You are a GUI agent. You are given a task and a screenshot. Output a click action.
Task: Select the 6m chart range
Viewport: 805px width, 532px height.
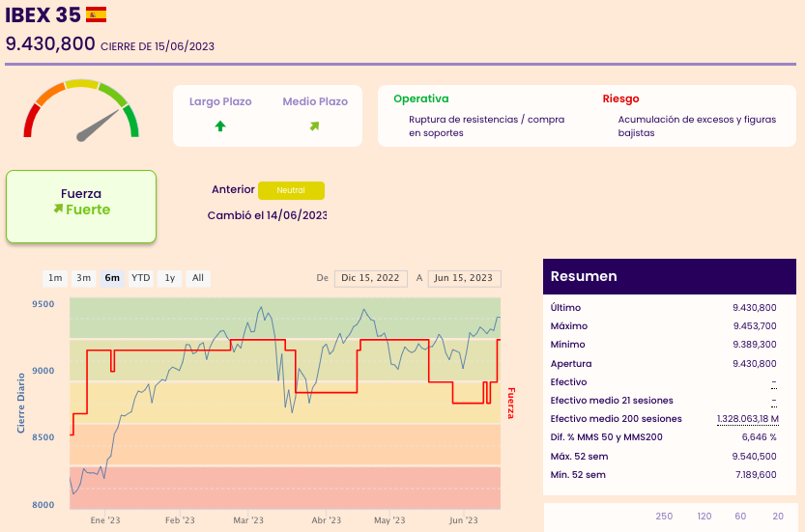coord(112,278)
